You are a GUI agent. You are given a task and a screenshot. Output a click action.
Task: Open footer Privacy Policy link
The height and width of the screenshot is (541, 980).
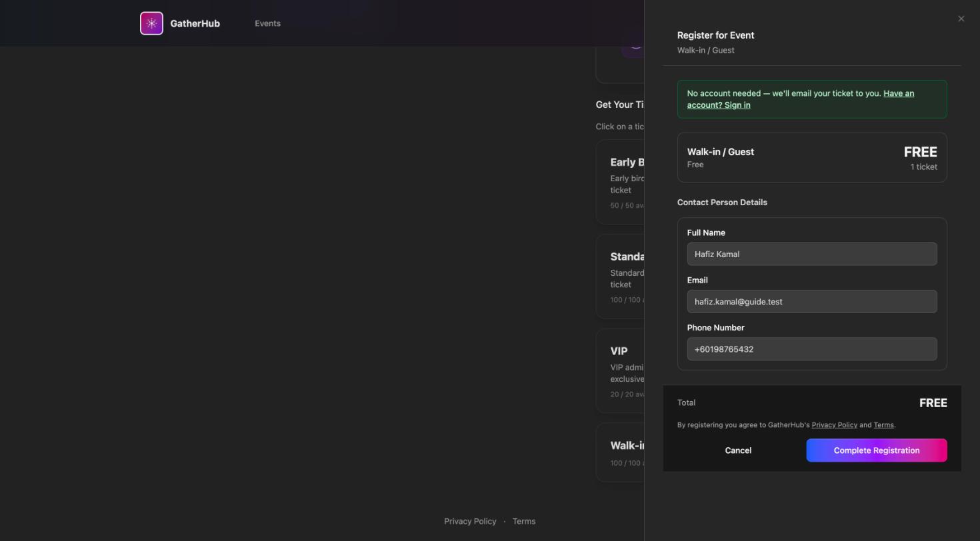[x=470, y=522]
